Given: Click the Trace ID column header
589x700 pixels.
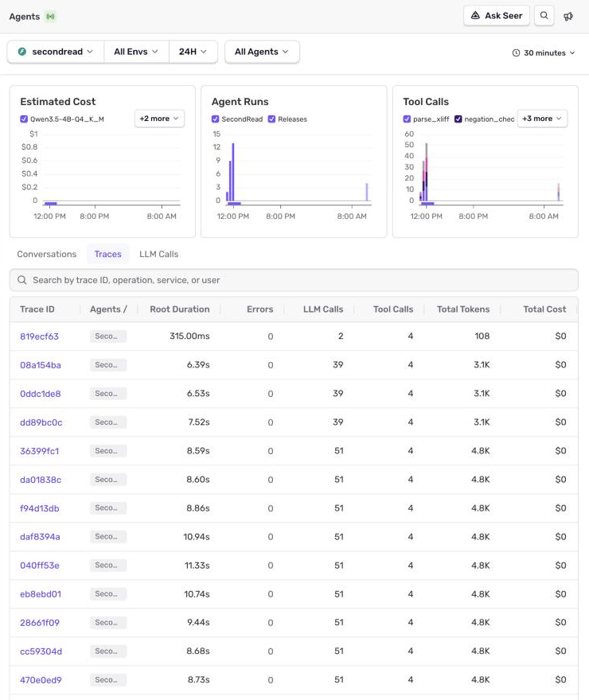Looking at the screenshot, I should click(37, 309).
